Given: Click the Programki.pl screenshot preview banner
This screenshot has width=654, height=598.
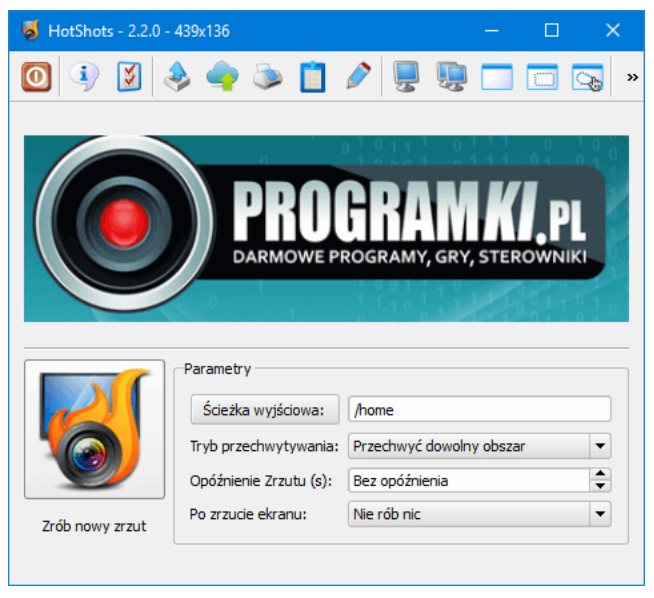Looking at the screenshot, I should [326, 228].
